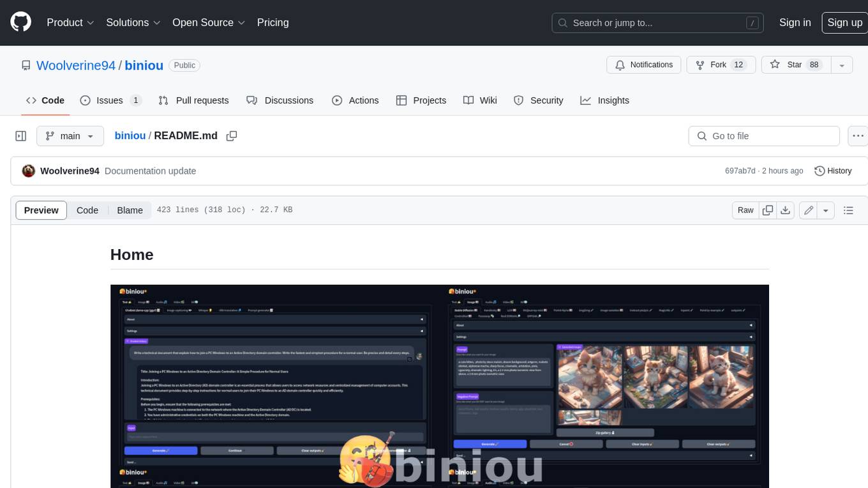Open the Insights tab

(x=605, y=100)
